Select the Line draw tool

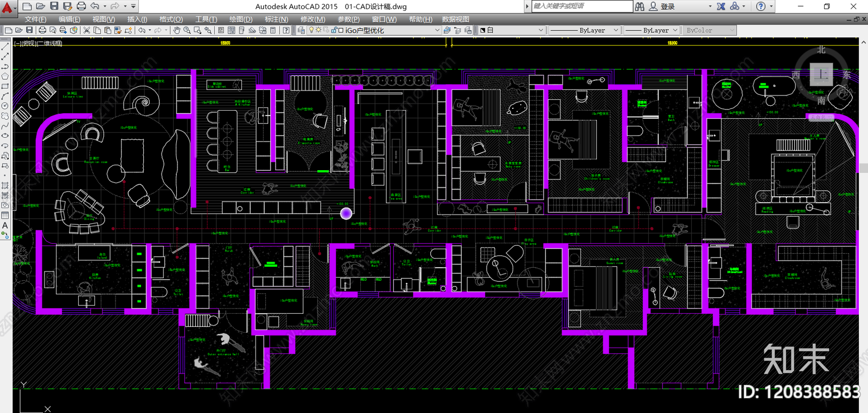coord(5,47)
